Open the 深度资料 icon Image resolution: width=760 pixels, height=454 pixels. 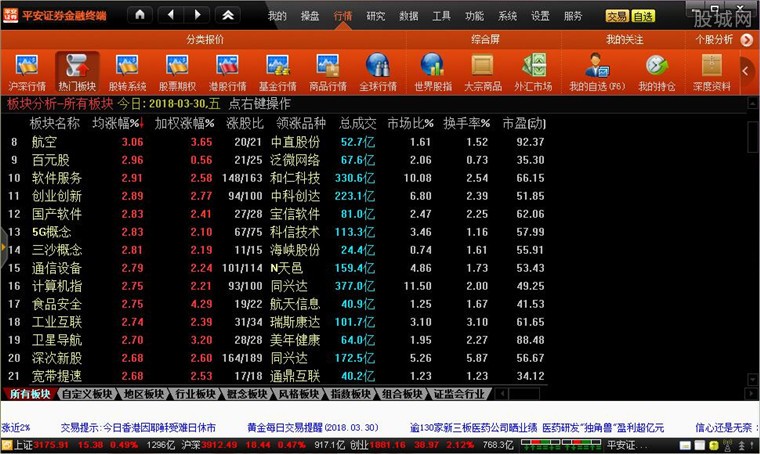[712, 73]
